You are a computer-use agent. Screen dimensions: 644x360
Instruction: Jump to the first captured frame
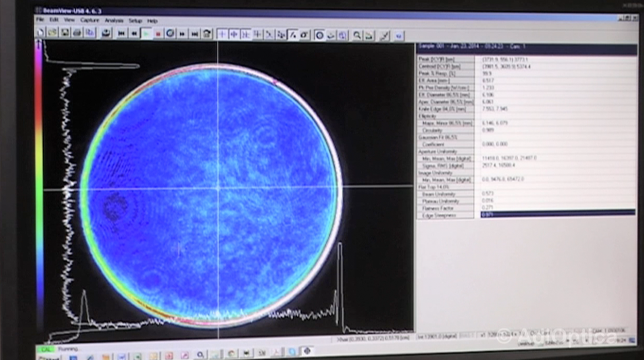(121, 33)
